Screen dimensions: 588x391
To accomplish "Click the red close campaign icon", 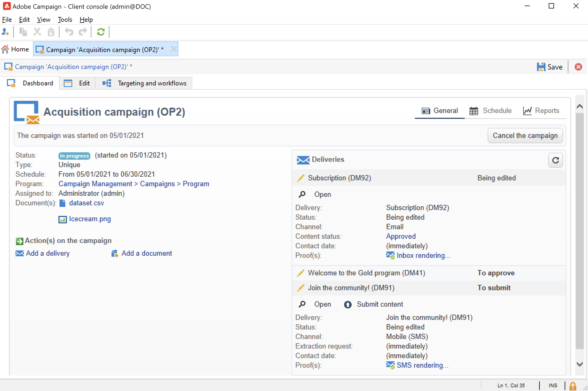I will 578,67.
